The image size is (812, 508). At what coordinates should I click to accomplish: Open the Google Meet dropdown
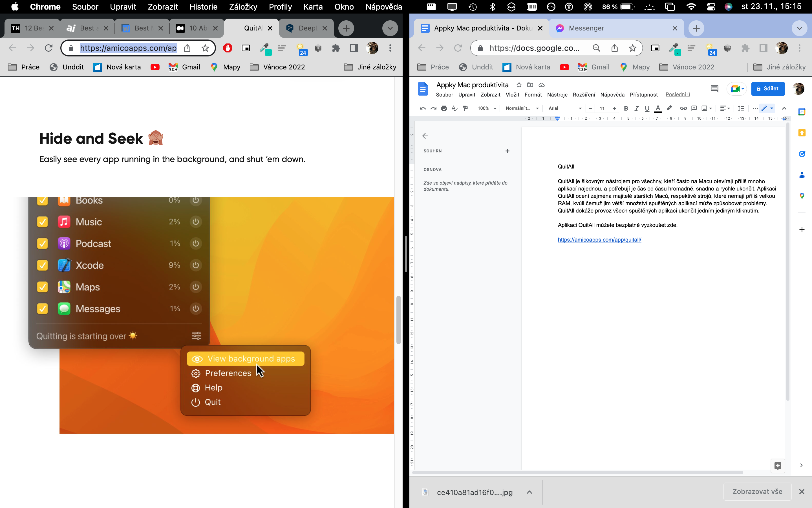click(737, 89)
